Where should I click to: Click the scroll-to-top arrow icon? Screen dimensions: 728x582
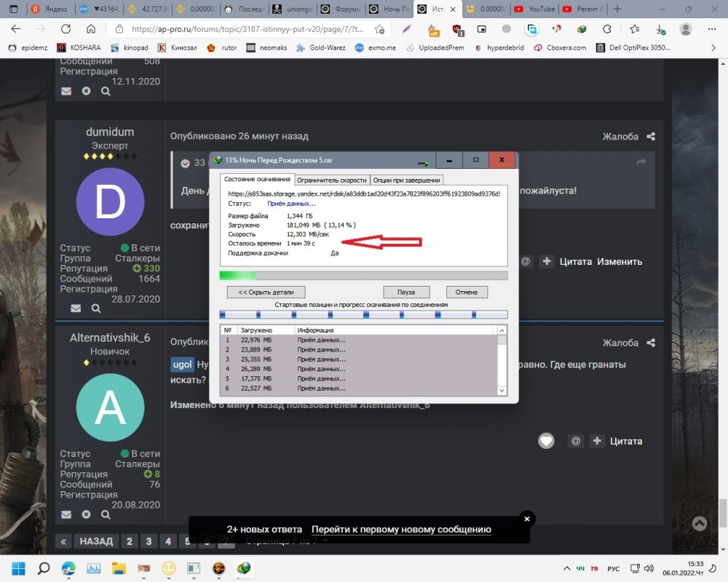tap(699, 523)
